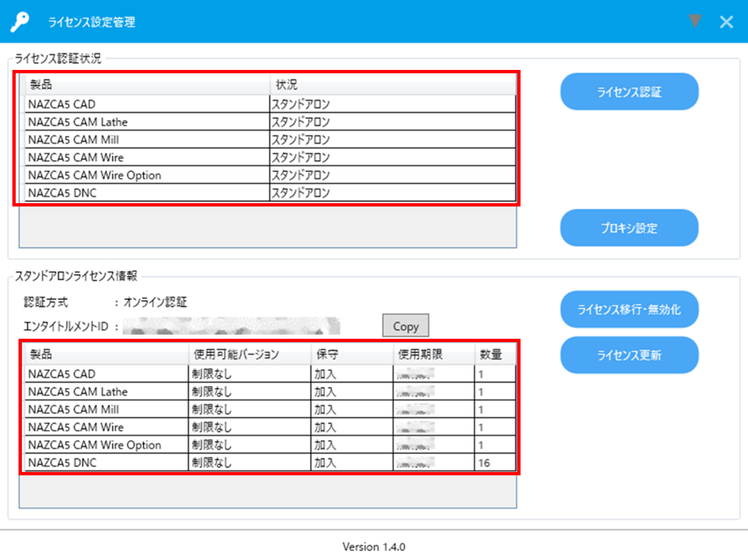The height and width of the screenshot is (560, 748).
Task: Select NAZCA5 CAM Wire in license info table
Action: click(x=107, y=427)
